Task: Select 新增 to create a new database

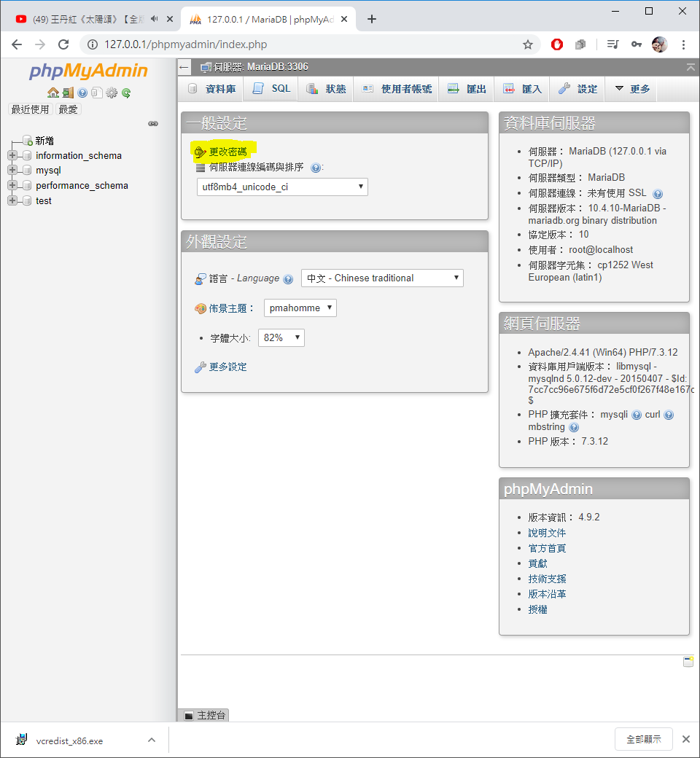Action: [44, 141]
